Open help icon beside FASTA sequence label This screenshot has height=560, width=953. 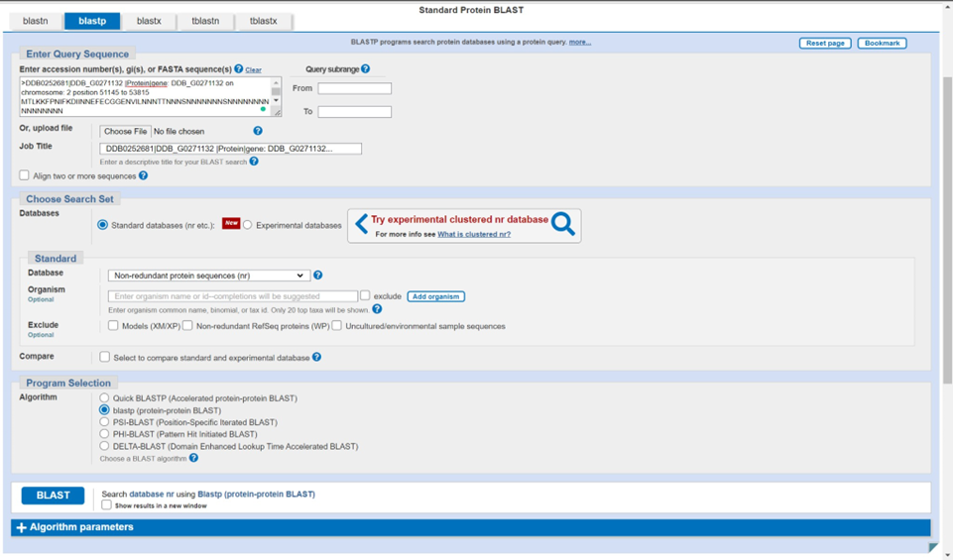[239, 68]
